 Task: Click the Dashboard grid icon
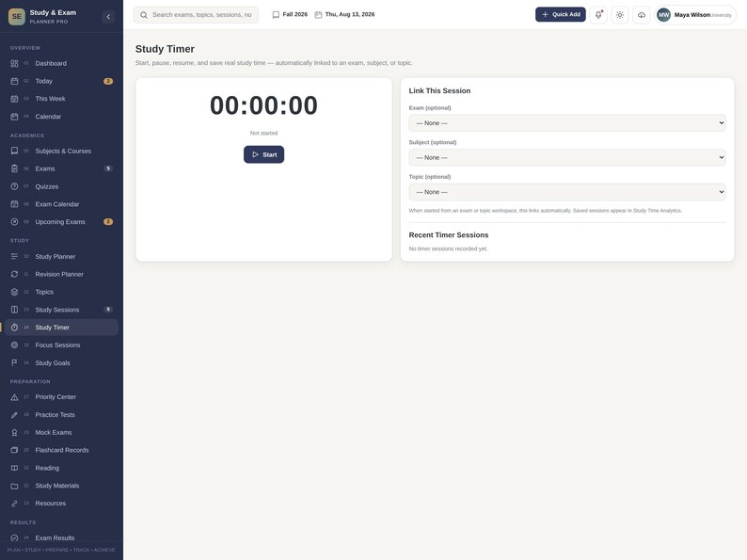pos(14,63)
